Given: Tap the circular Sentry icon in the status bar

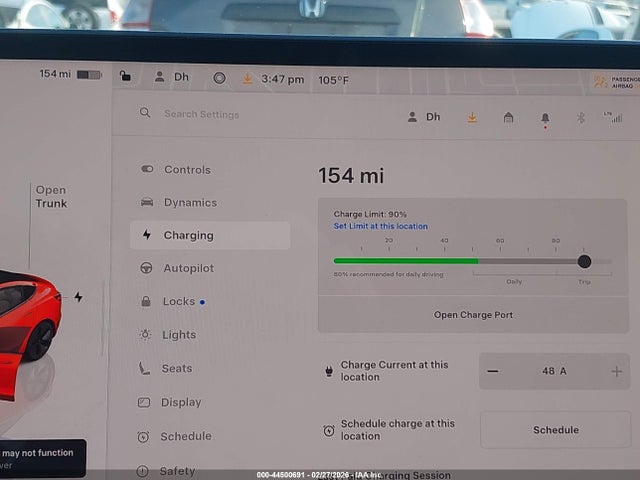Looking at the screenshot, I should 219,78.
